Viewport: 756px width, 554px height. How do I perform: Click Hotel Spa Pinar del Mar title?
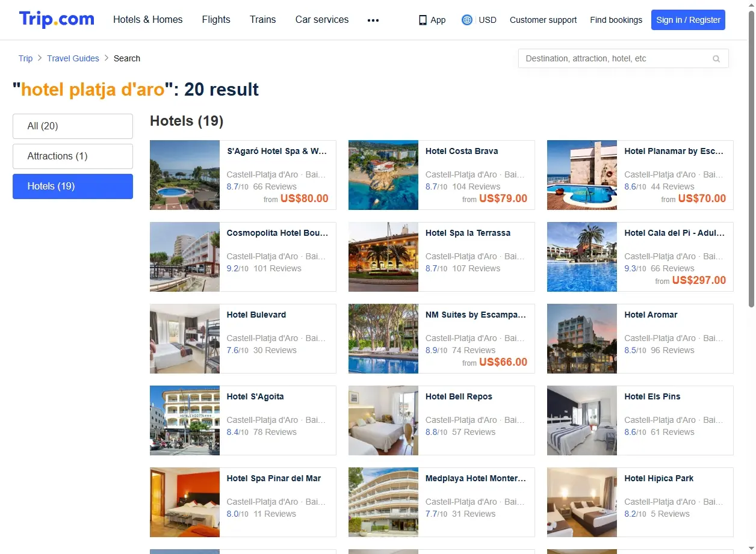coord(274,478)
